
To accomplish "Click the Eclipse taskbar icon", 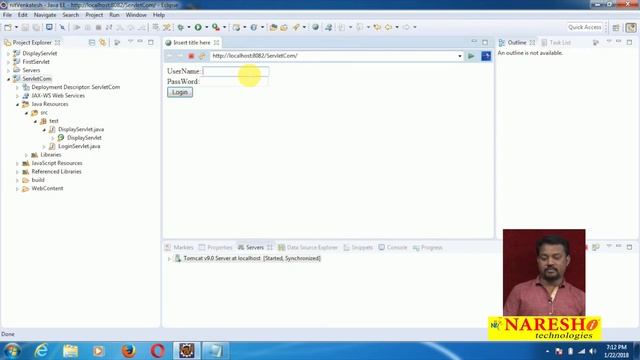I will pyautogui.click(x=187, y=351).
